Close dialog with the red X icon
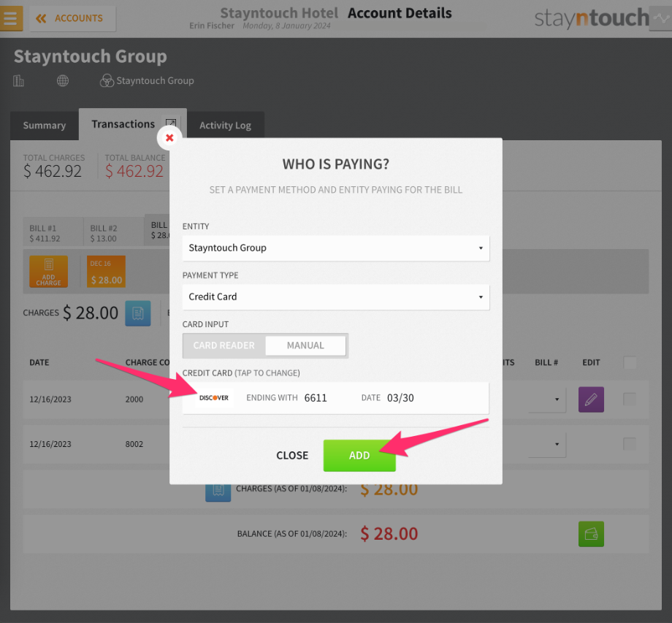The height and width of the screenshot is (623, 672). click(169, 138)
